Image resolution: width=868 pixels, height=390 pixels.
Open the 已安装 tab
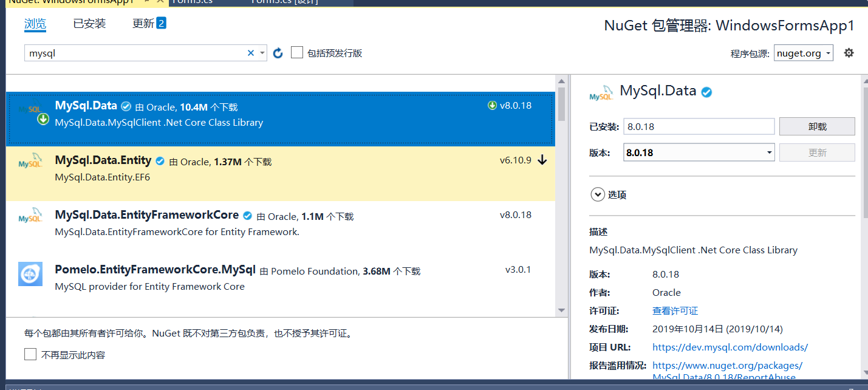[x=89, y=24]
